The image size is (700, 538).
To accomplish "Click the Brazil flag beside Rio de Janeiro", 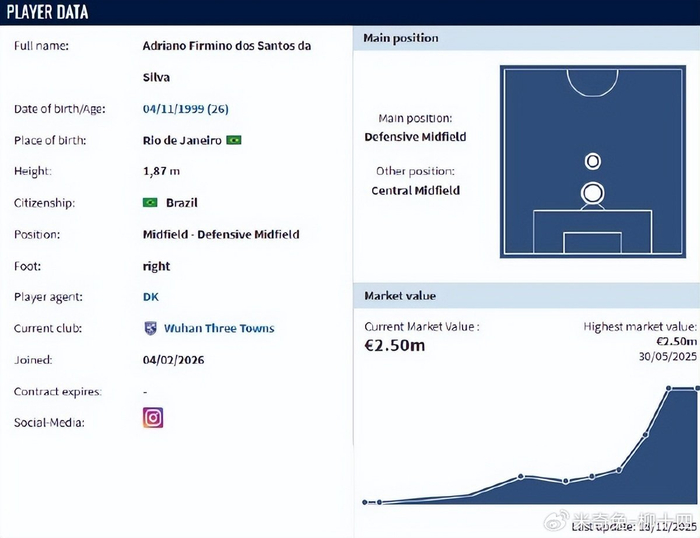I will [x=234, y=140].
